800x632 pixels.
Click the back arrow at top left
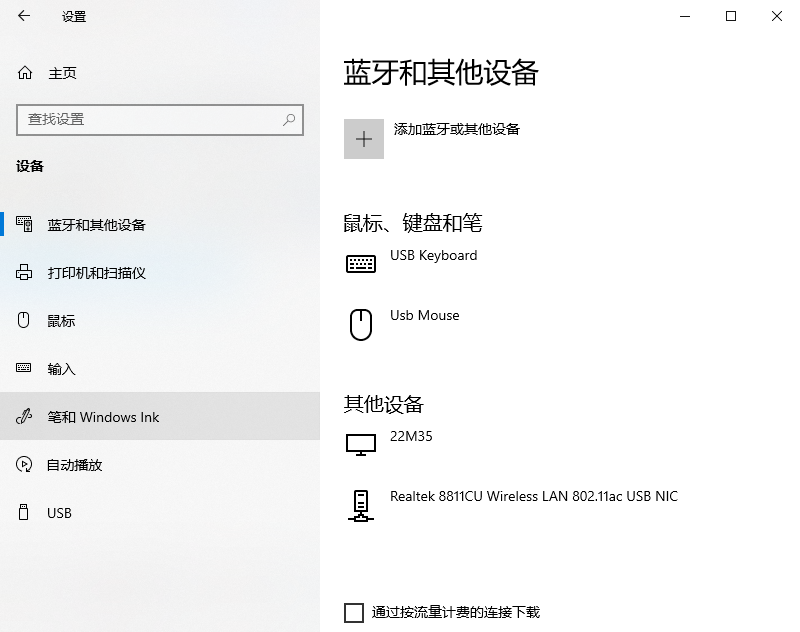[x=24, y=17]
